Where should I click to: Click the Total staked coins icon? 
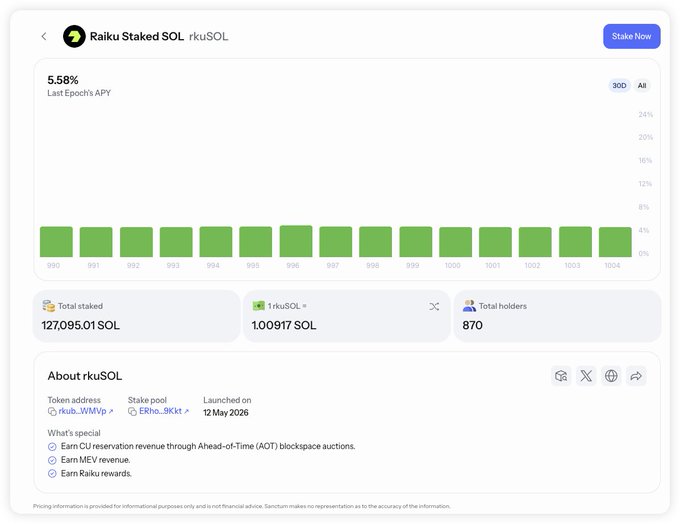click(49, 306)
